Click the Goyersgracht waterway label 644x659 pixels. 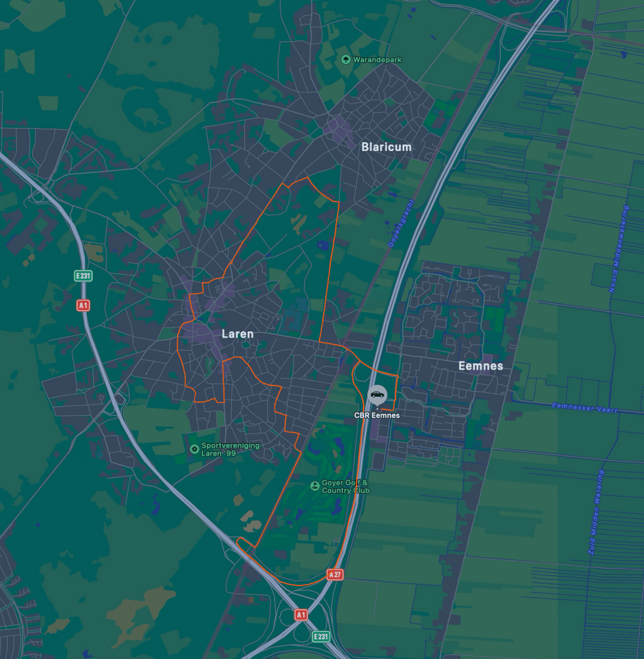399,223
